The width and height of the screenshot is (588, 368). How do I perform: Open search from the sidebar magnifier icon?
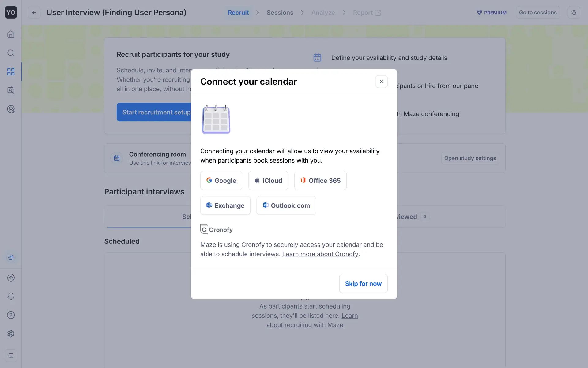[11, 53]
